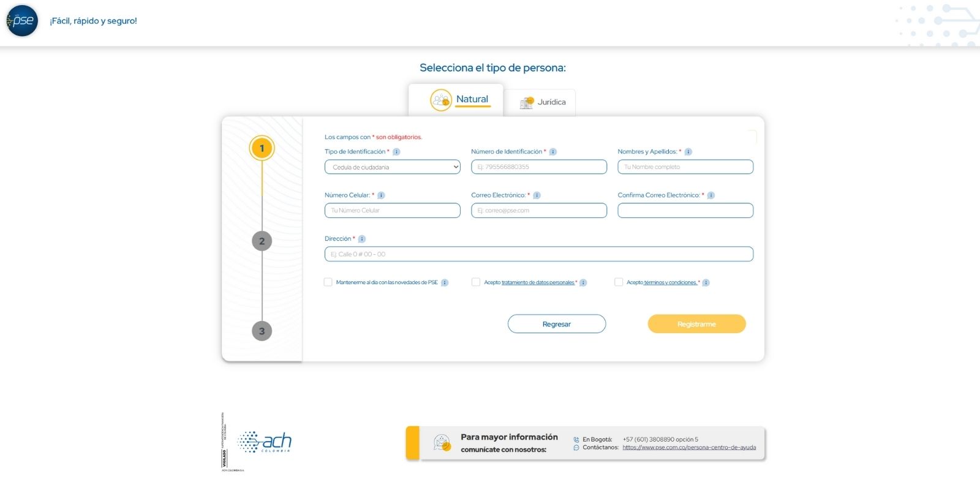Click the mail envelope icon in contact banner
This screenshot has width=980, height=490.
point(442,442)
